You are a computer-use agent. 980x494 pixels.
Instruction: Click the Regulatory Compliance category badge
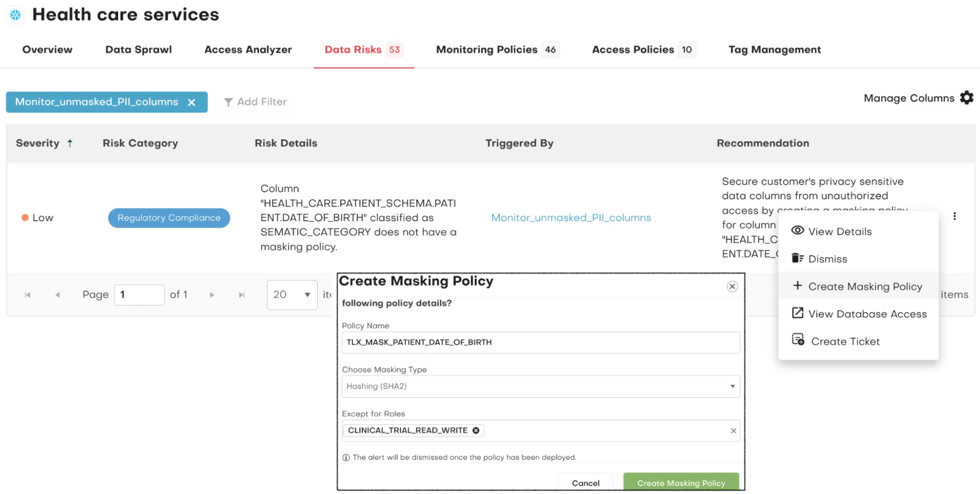point(169,218)
